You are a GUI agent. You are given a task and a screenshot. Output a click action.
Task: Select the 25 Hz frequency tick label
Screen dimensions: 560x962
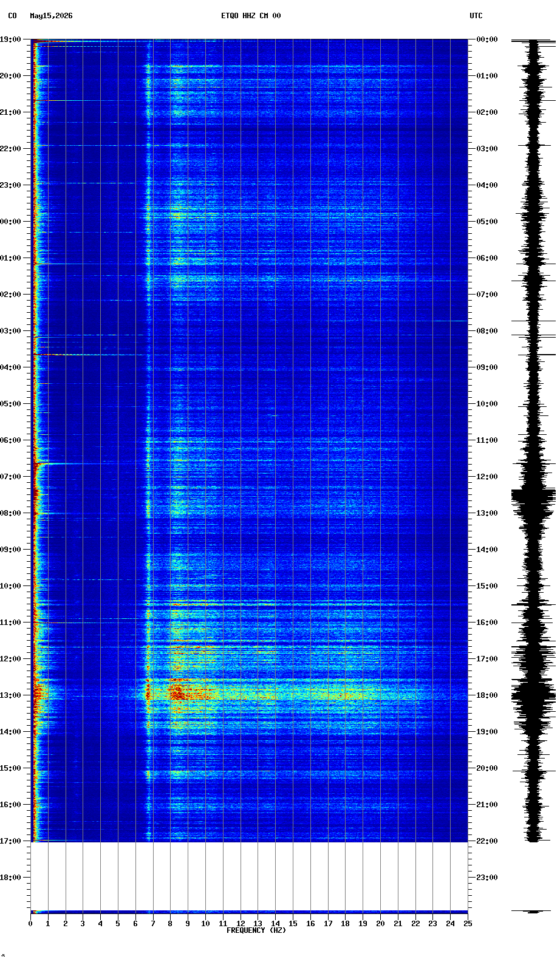(467, 924)
